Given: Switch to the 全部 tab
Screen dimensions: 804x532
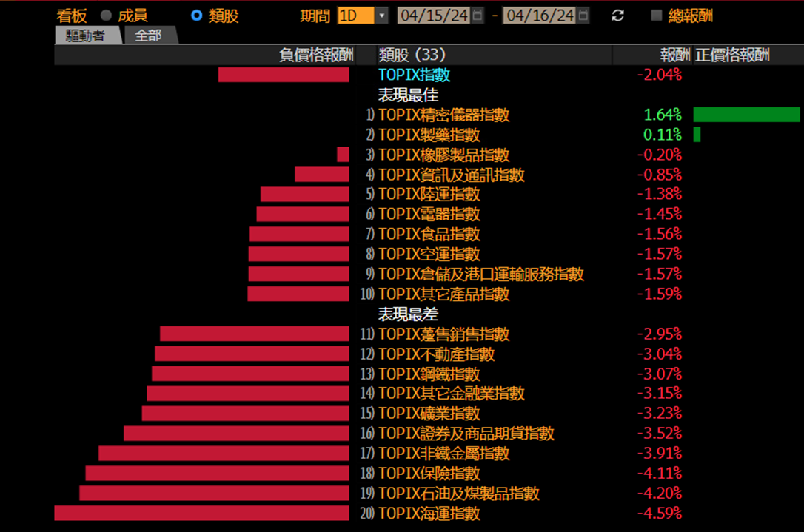Looking at the screenshot, I should [x=148, y=36].
